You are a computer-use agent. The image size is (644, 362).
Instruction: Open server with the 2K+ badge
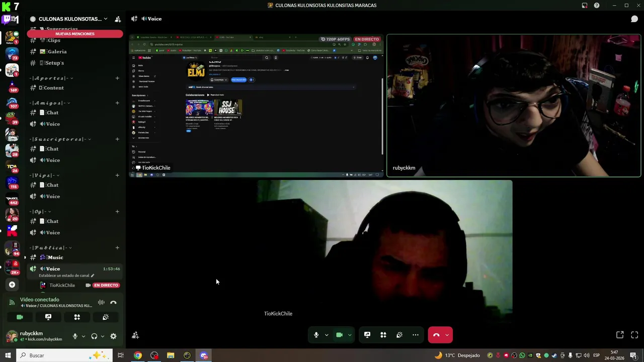coord(12,266)
